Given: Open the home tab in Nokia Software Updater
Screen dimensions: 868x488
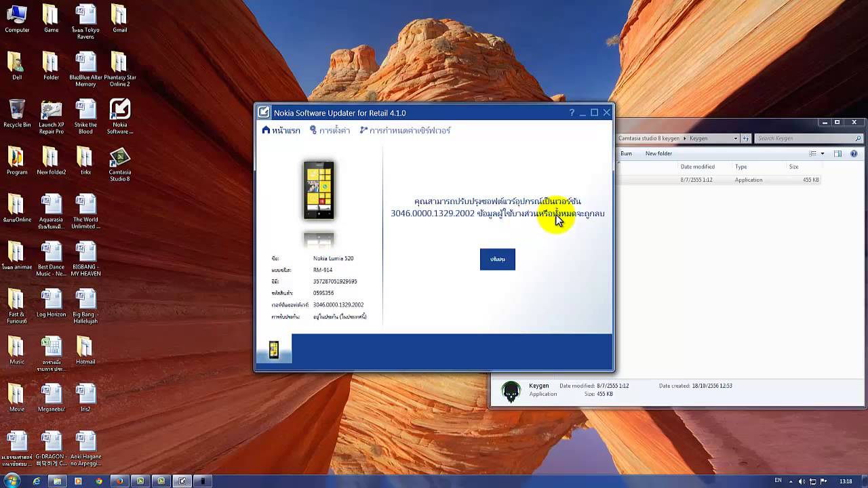Looking at the screenshot, I should (281, 130).
